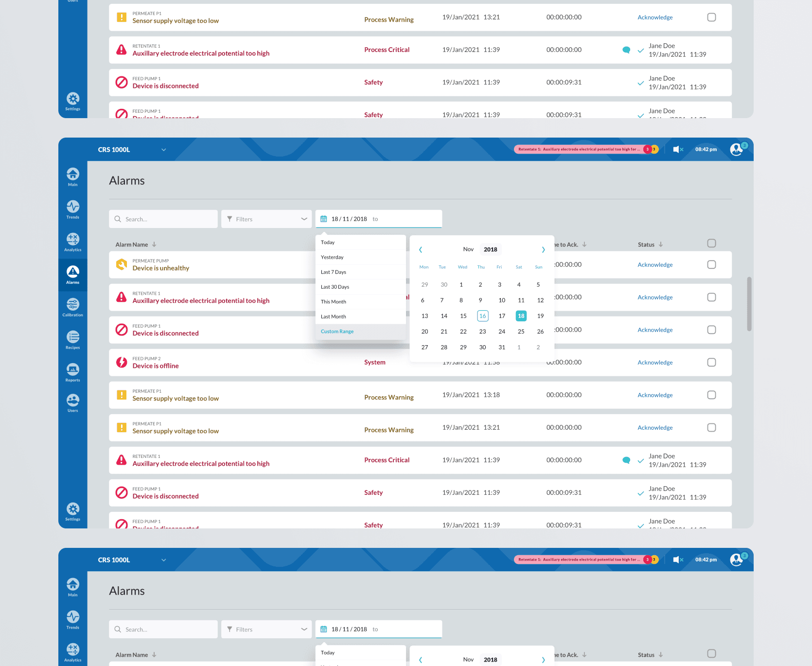This screenshot has height=666, width=812.
Task: Open Analytics in bottom screen sidebar
Action: click(73, 653)
